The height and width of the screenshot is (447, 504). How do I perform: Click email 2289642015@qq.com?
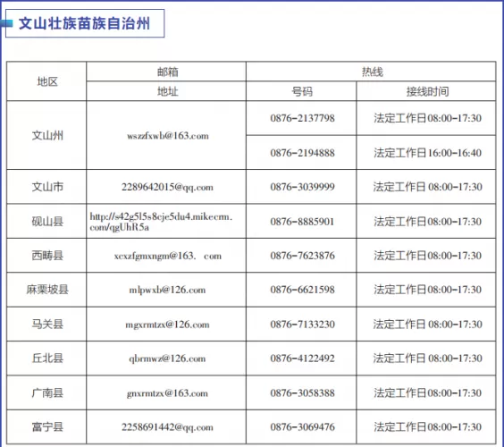(x=167, y=187)
